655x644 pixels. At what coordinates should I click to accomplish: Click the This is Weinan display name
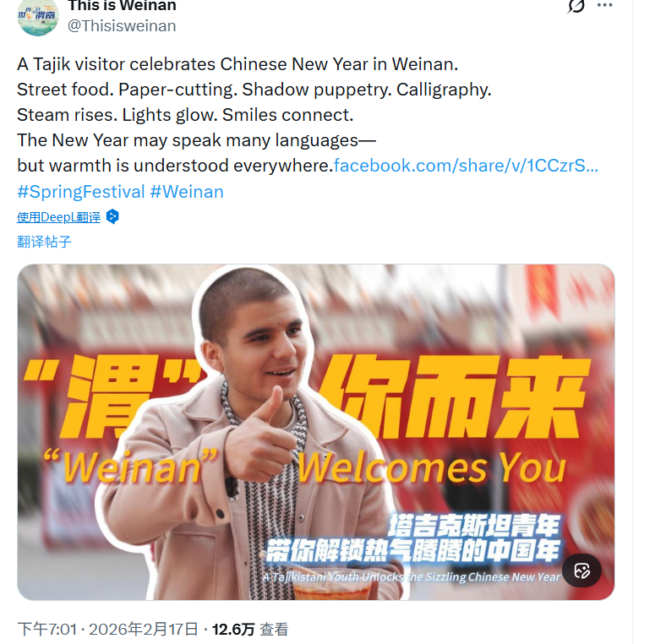pyautogui.click(x=122, y=6)
